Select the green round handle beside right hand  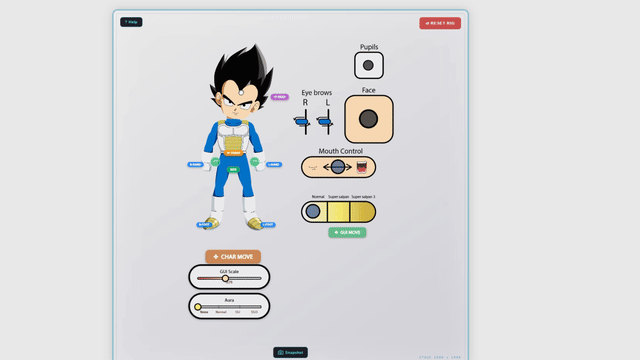tap(215, 162)
